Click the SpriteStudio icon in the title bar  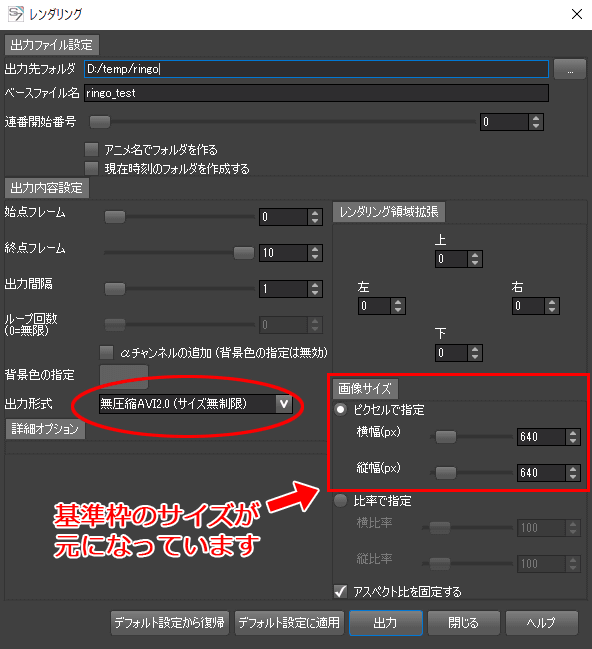coord(16,14)
